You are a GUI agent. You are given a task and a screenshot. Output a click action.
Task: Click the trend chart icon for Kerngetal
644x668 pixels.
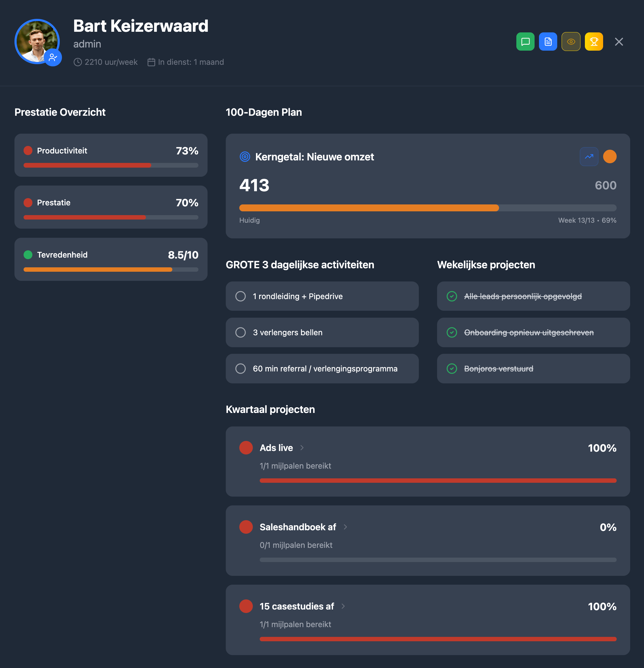[x=589, y=157]
